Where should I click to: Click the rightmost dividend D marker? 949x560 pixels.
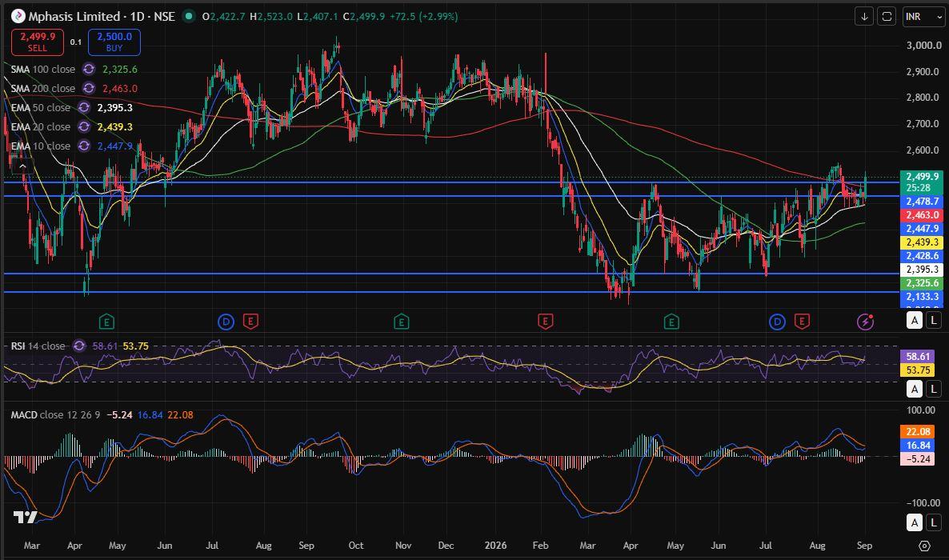tap(777, 322)
